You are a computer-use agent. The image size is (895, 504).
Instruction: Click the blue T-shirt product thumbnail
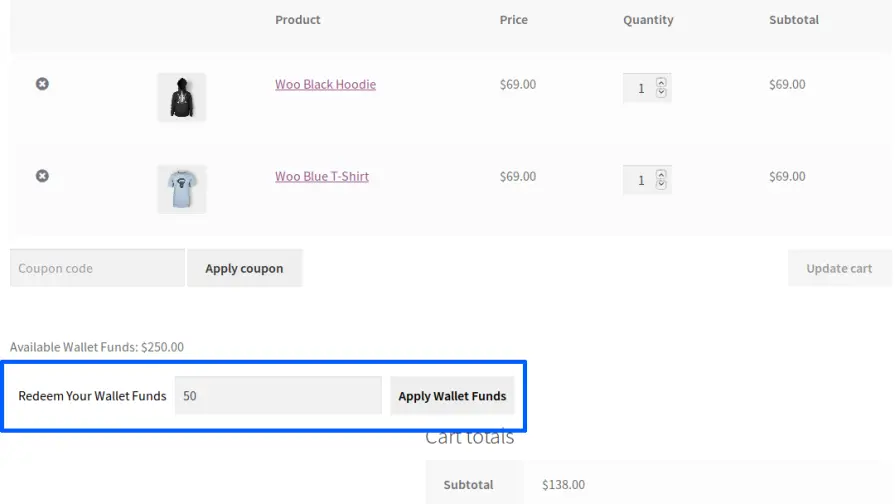pos(181,189)
